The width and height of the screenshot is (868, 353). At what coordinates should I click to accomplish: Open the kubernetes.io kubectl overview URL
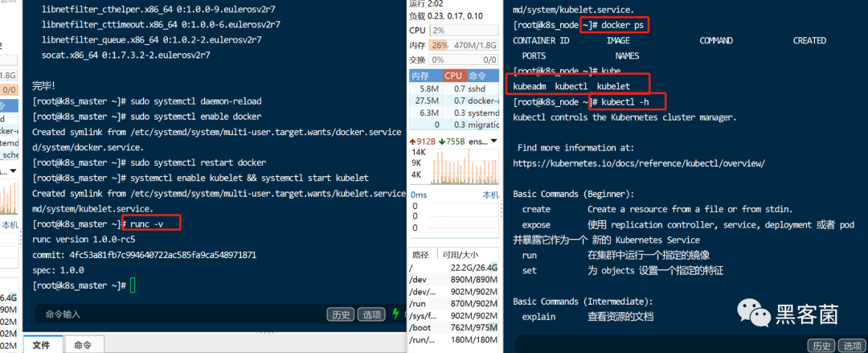pyautogui.click(x=639, y=163)
